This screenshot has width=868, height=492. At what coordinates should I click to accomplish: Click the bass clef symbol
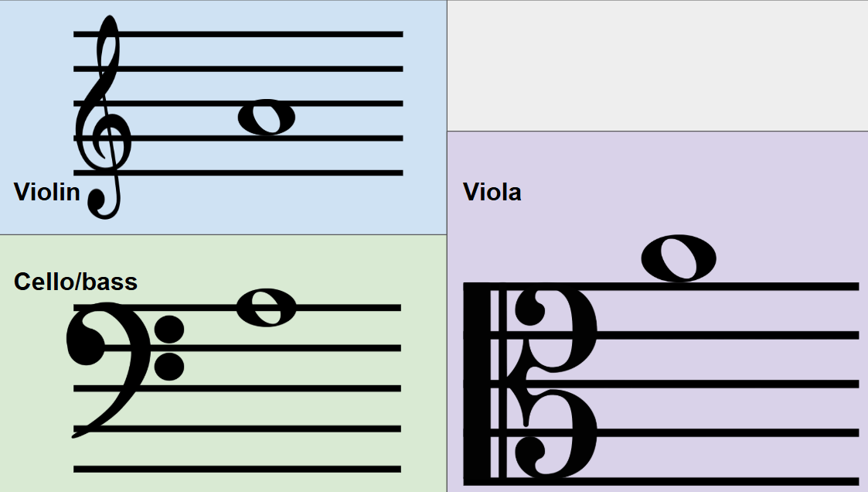click(124, 370)
